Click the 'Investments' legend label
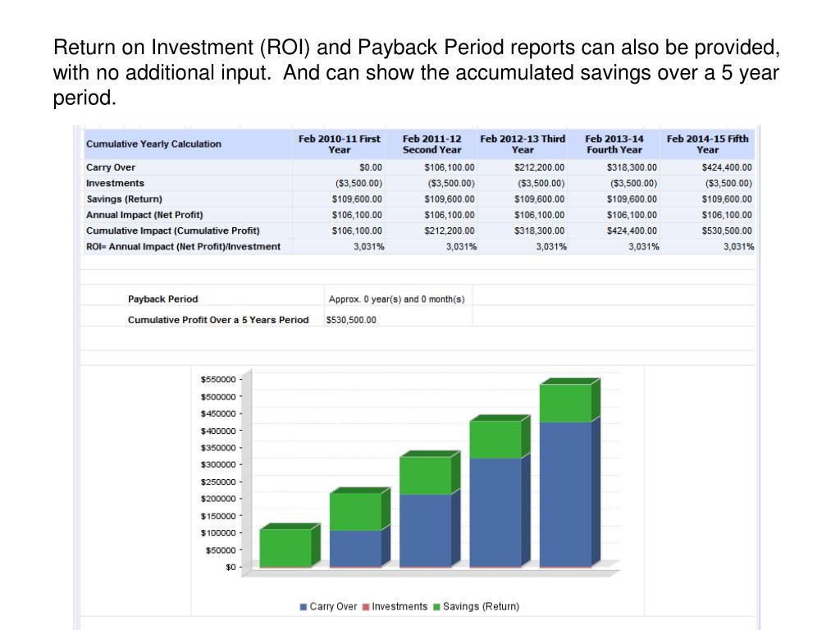The width and height of the screenshot is (840, 630). (399, 606)
